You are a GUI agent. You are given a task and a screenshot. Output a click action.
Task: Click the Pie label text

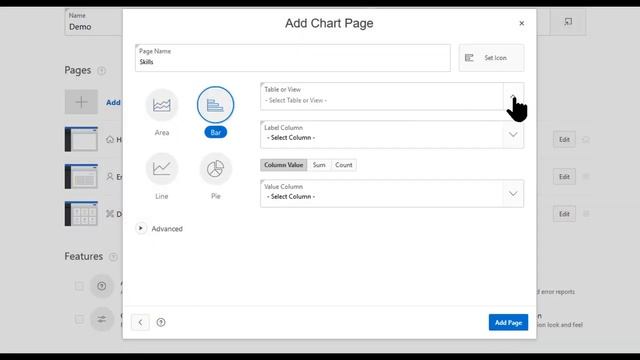(216, 196)
